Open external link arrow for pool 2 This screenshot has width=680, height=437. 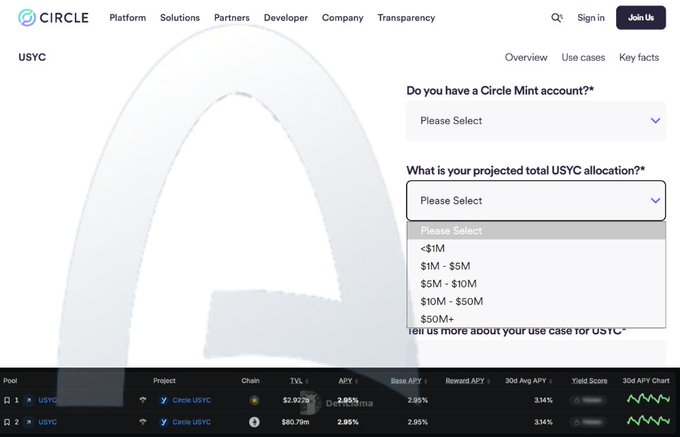point(29,422)
